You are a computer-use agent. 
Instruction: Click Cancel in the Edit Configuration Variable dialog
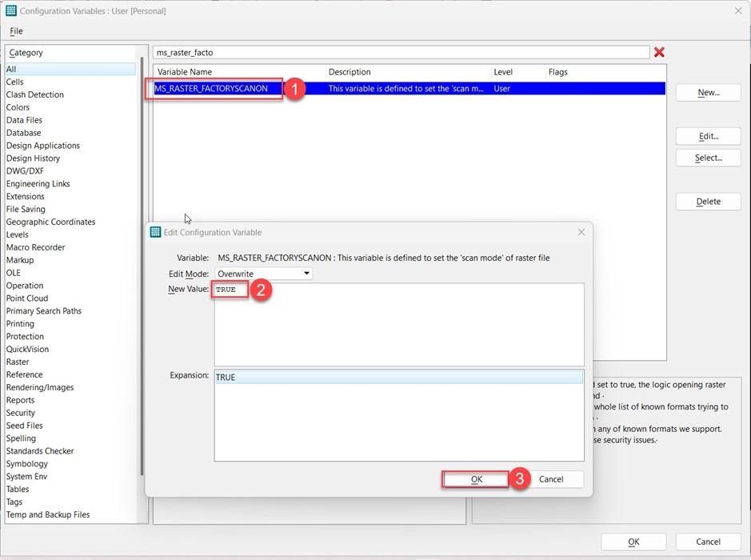(553, 478)
